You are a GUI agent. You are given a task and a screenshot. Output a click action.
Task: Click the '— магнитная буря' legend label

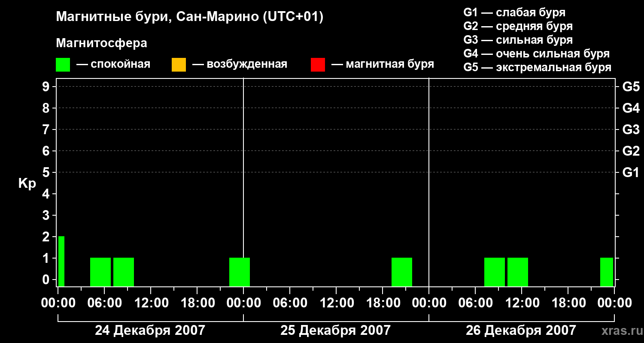tap(383, 64)
